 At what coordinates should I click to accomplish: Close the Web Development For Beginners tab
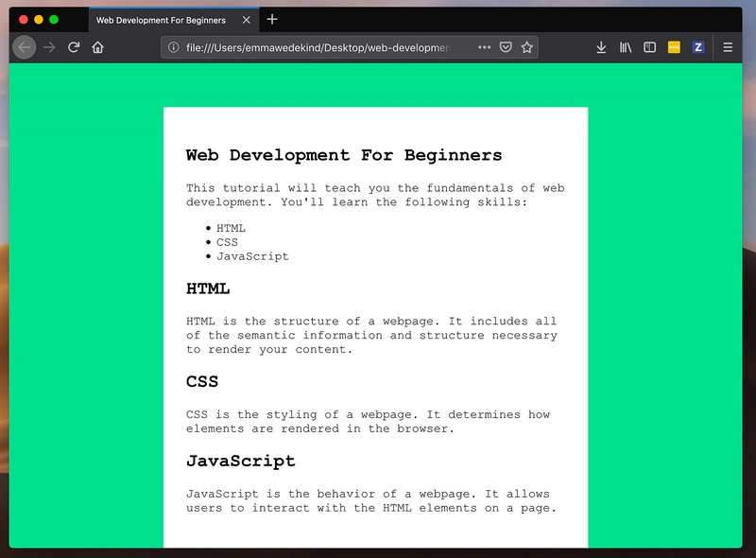247,20
